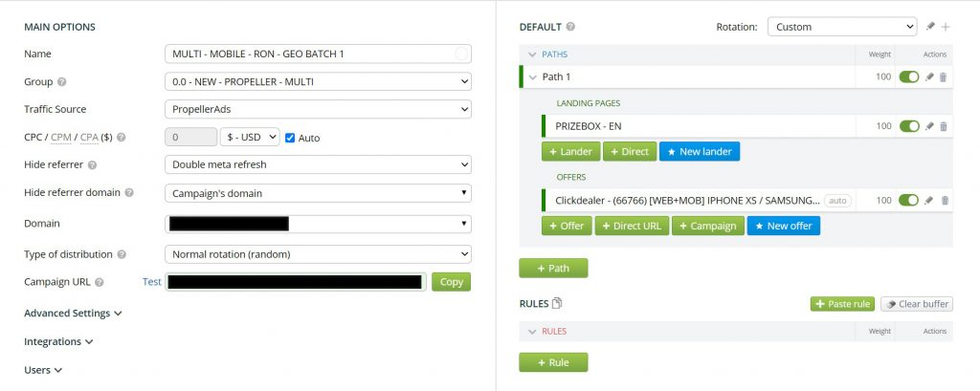Click the help icon beside DEFAULT heading

571,27
